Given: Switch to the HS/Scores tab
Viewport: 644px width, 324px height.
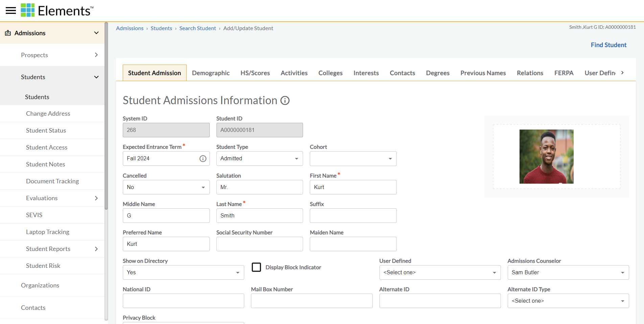Looking at the screenshot, I should click(255, 73).
